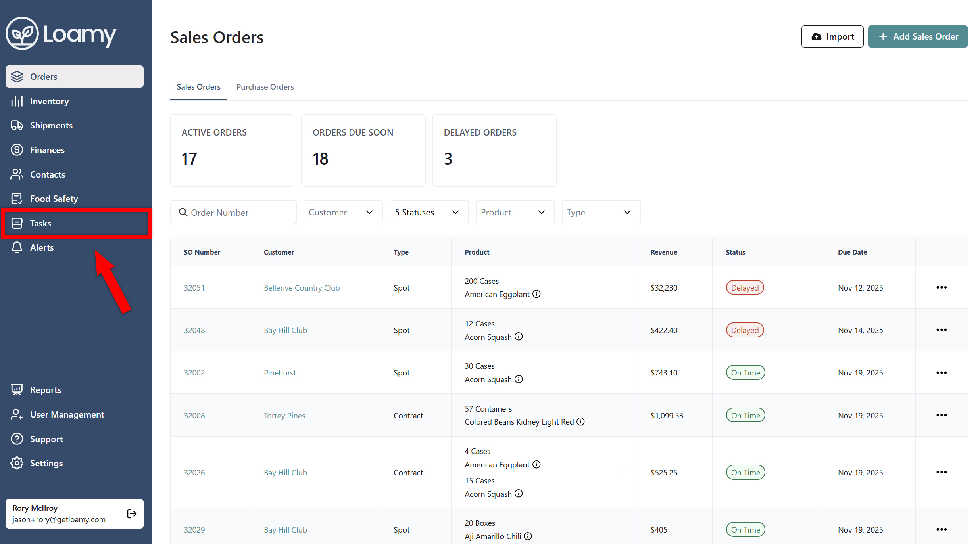Click the Shipments truck icon in the sidebar

coord(17,125)
